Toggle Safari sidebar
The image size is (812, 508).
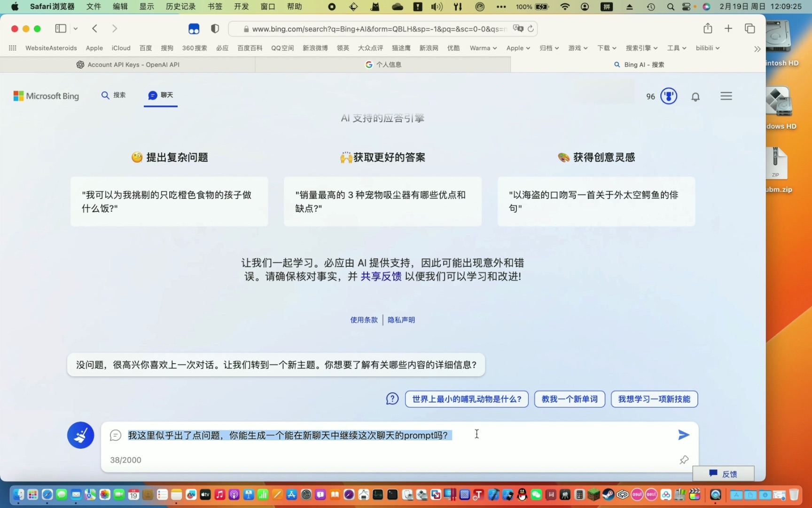[x=61, y=29]
